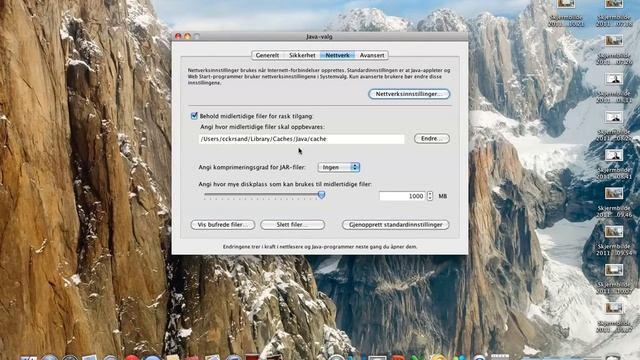Viewport: 640px width, 360px height.
Task: Open the JAR compression dropdown showing Ingen
Action: point(339,167)
